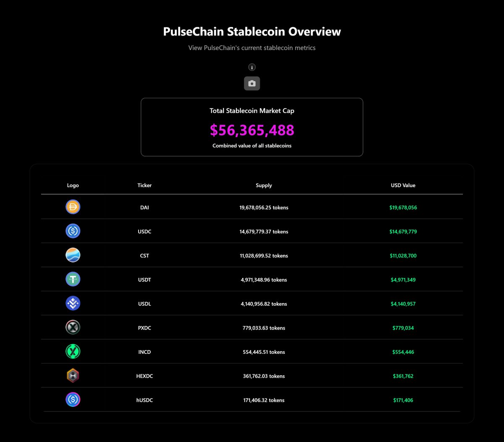Click the subtitle about current stablecoin metrics
504x442 pixels.
252,48
